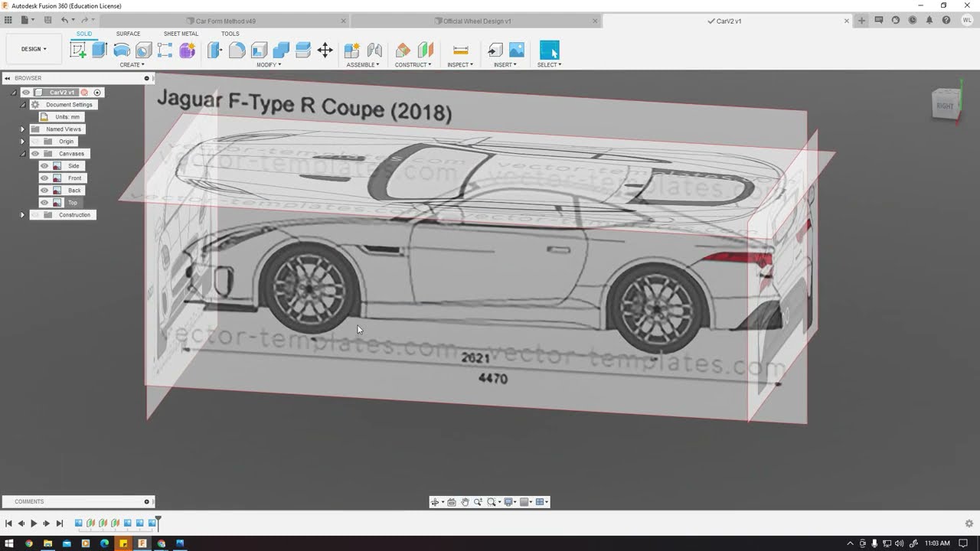Toggle visibility of CarV2 v1 component
The height and width of the screenshot is (551, 980).
pos(26,93)
